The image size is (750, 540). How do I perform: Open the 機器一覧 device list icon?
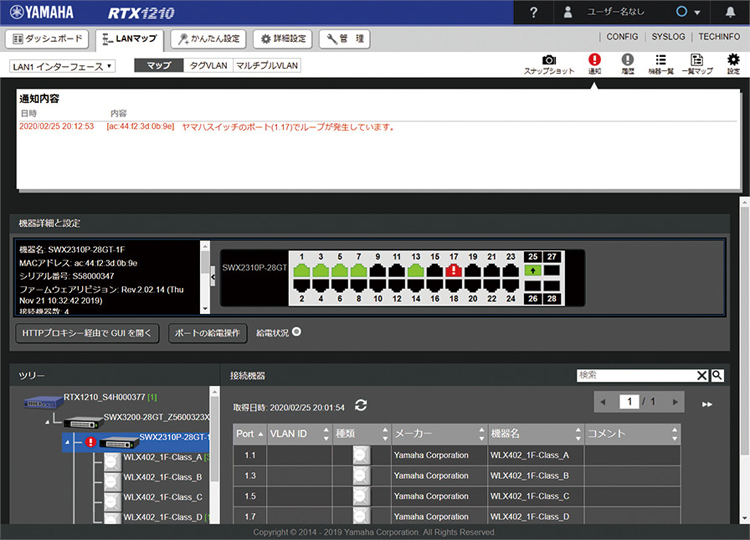click(x=661, y=64)
